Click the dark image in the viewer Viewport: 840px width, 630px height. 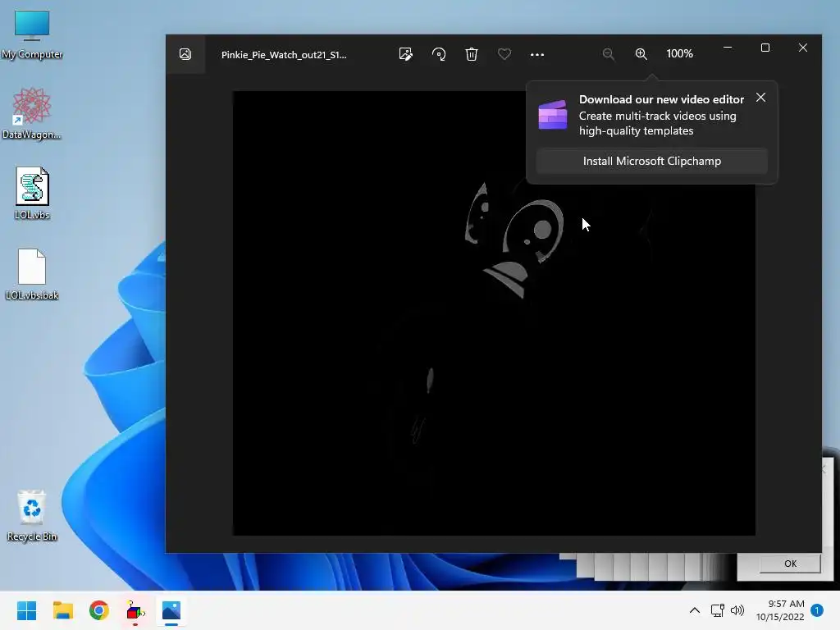[x=494, y=313]
